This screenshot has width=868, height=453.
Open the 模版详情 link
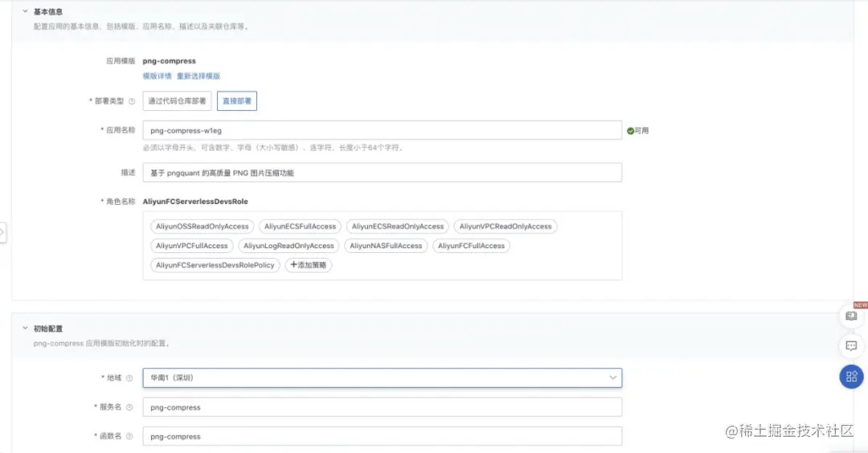(158, 75)
